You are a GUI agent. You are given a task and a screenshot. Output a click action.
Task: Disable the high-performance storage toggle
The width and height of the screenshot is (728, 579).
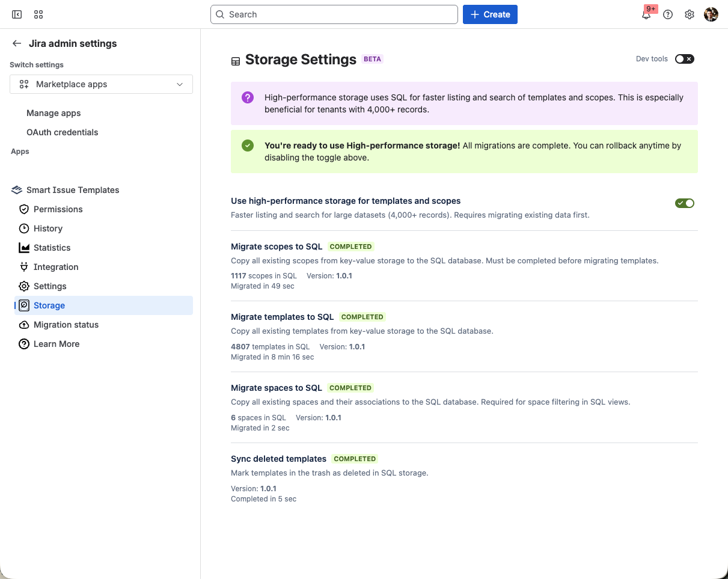tap(685, 203)
